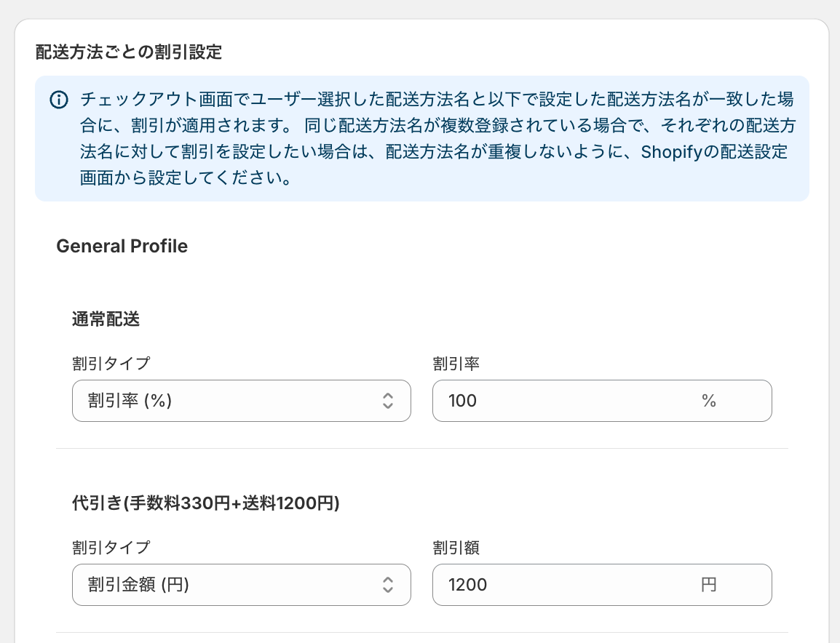Click the 配送方法ごとの割引設定 section heading

[x=129, y=52]
